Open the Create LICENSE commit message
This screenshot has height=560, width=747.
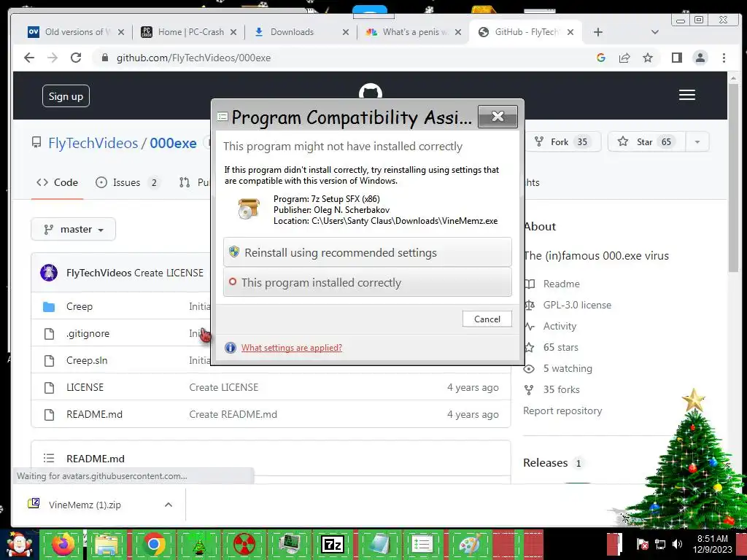223,387
